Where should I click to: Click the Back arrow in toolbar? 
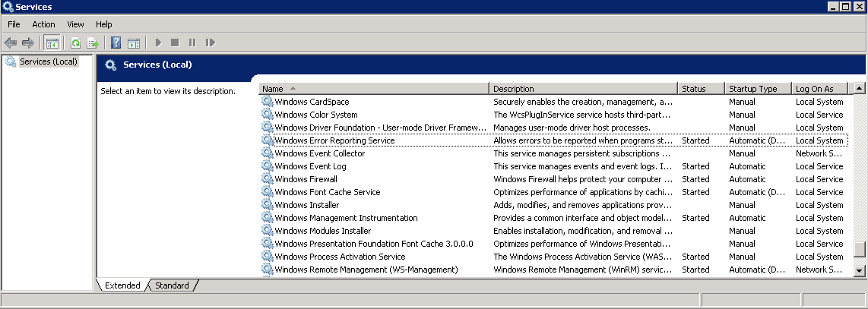(11, 43)
